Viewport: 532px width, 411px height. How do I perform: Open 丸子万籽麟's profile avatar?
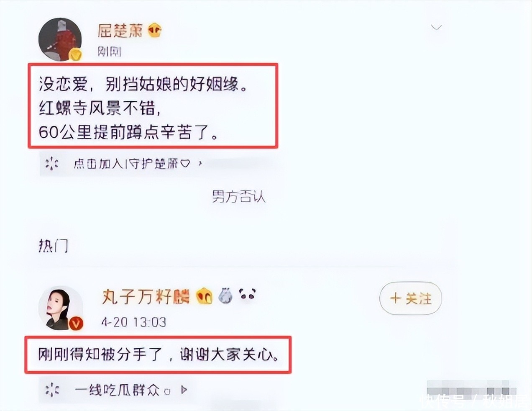point(61,308)
